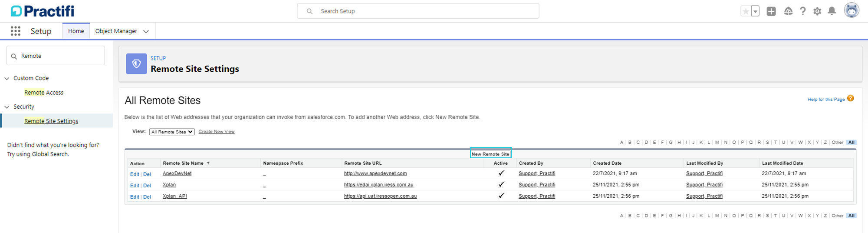Open the Xplan_API site name link
The image size is (868, 233).
175,196
